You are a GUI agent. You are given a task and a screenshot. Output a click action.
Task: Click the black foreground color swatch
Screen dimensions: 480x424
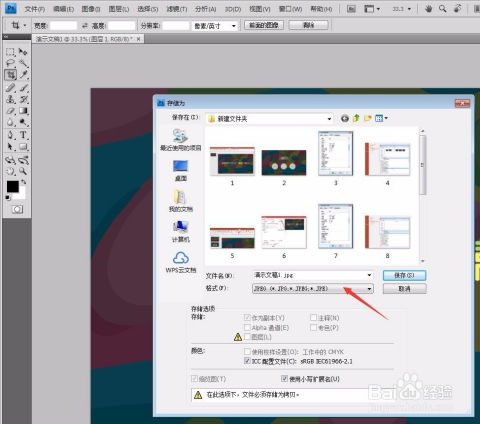[x=13, y=187]
